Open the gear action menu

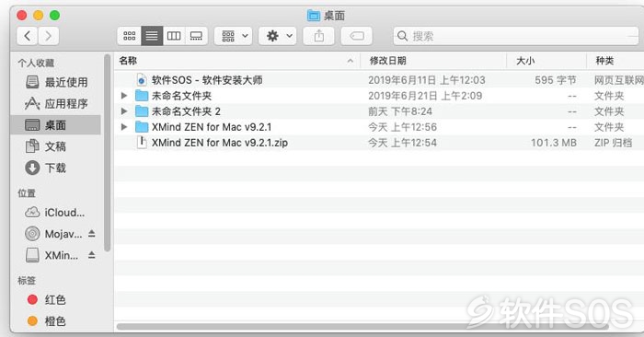point(277,36)
